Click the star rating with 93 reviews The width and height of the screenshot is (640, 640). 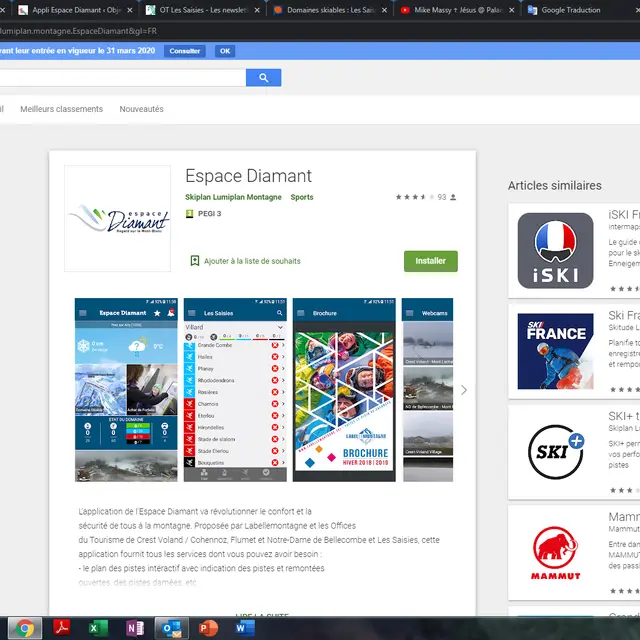click(426, 197)
